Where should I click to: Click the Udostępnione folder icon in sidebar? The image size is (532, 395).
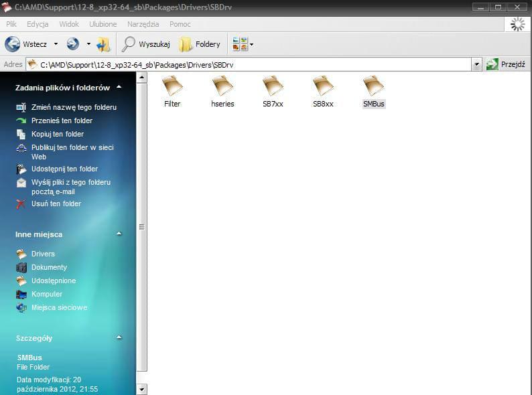tap(21, 281)
